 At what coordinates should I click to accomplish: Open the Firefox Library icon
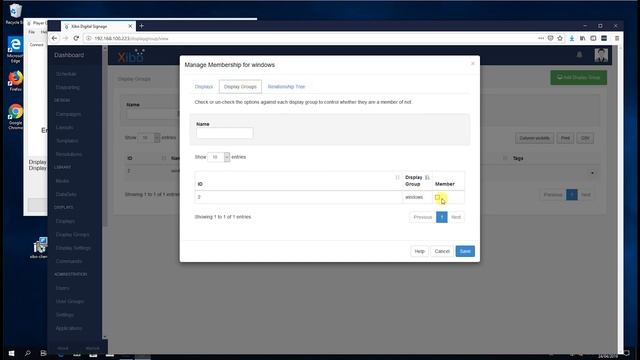[x=582, y=38]
